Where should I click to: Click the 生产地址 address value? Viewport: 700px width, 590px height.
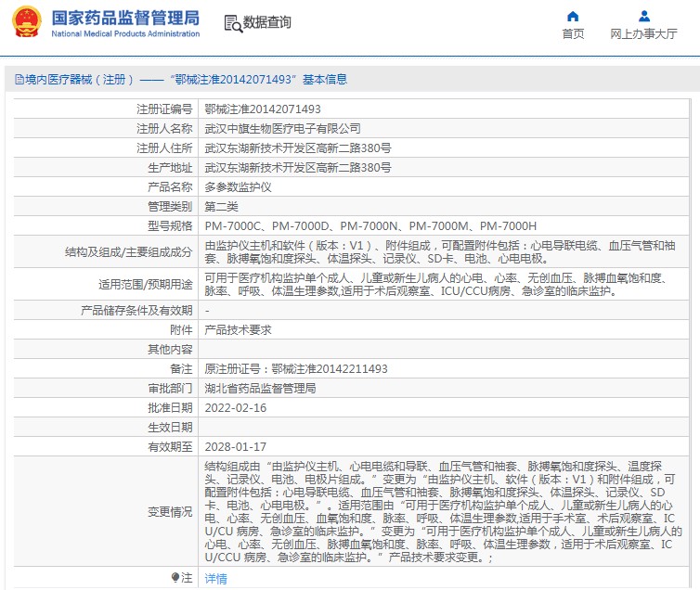(x=298, y=168)
